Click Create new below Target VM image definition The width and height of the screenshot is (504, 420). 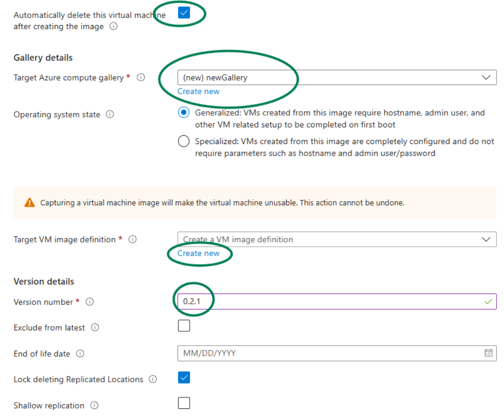pyautogui.click(x=199, y=253)
